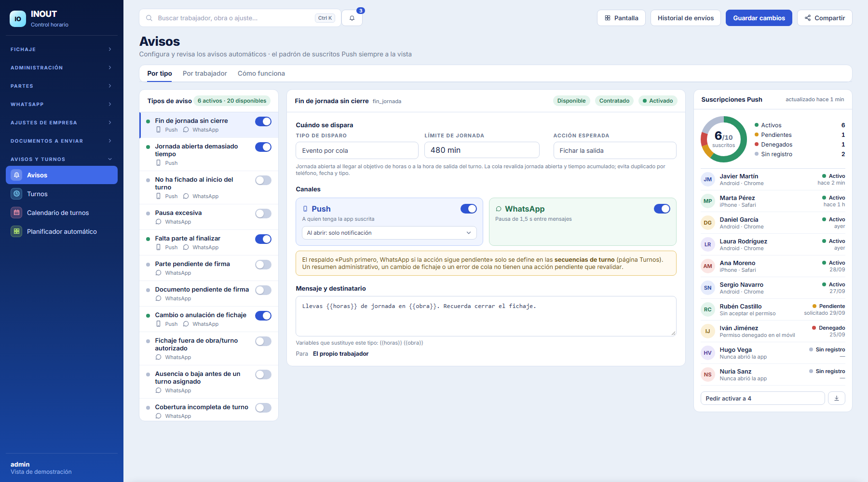The height and width of the screenshot is (482, 868).
Task: Open the notifications bell icon
Action: (x=352, y=18)
